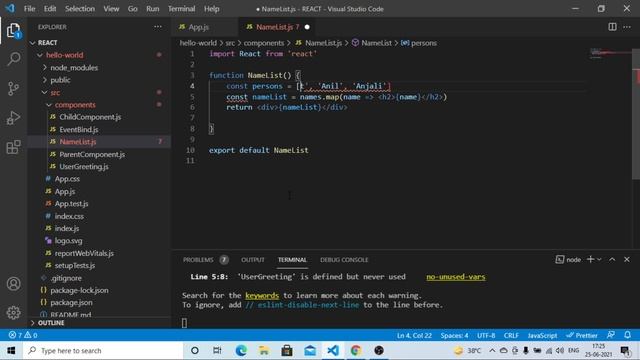Change the UTF-8 file encoding

tap(486, 335)
